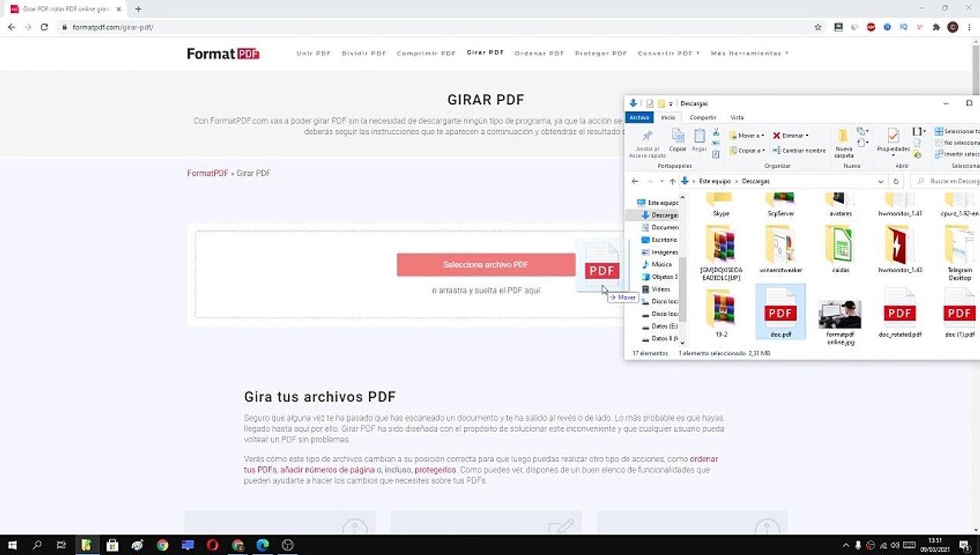This screenshot has height=555, width=980.
Task: Open the Más Herramientas dropdown menu
Action: 750,53
